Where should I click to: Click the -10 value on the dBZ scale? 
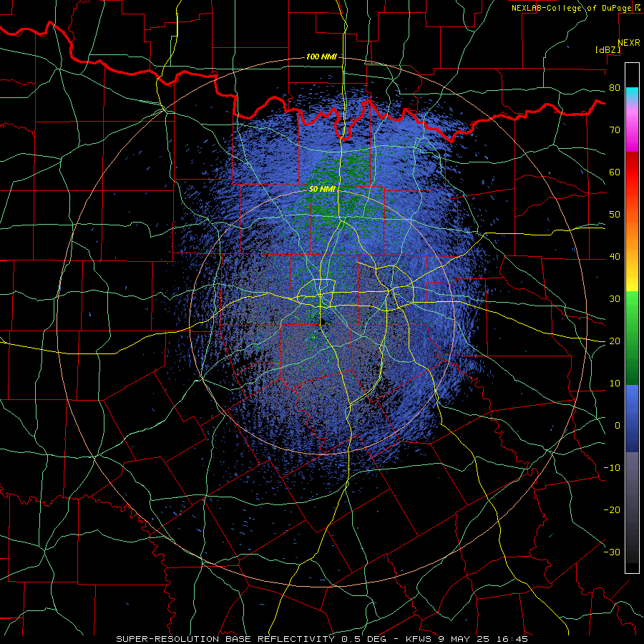(612, 468)
